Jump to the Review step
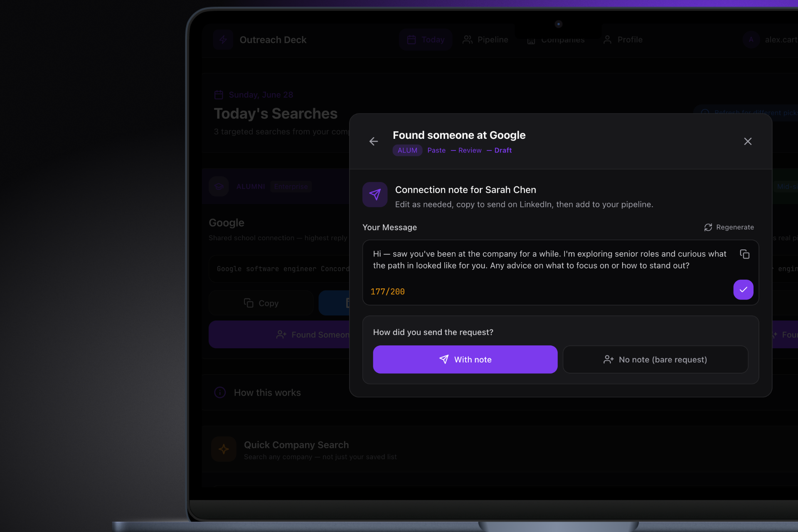Image resolution: width=798 pixels, height=532 pixels. point(470,150)
